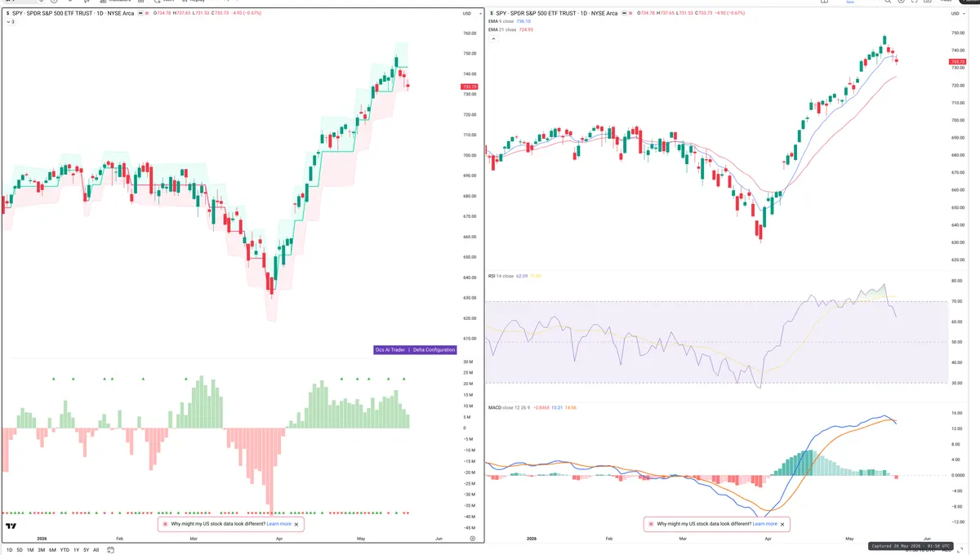Click the Apr label on the right chart time axis

coord(768,539)
